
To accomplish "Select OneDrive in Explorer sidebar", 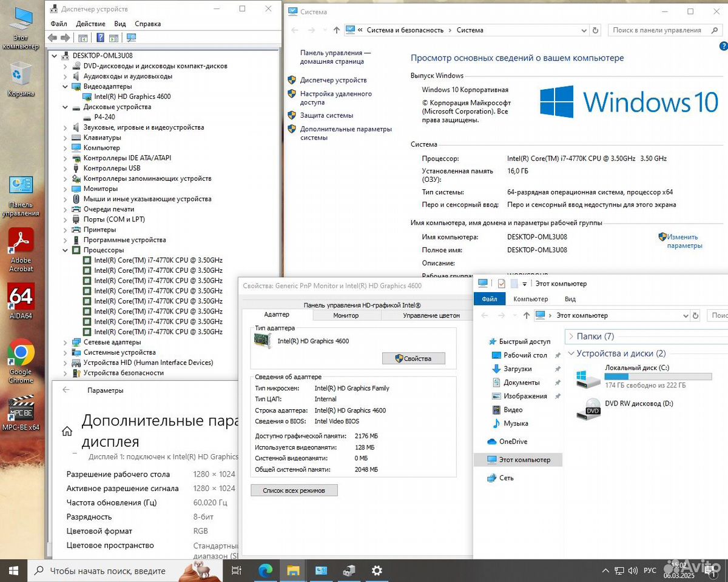I will [x=513, y=441].
